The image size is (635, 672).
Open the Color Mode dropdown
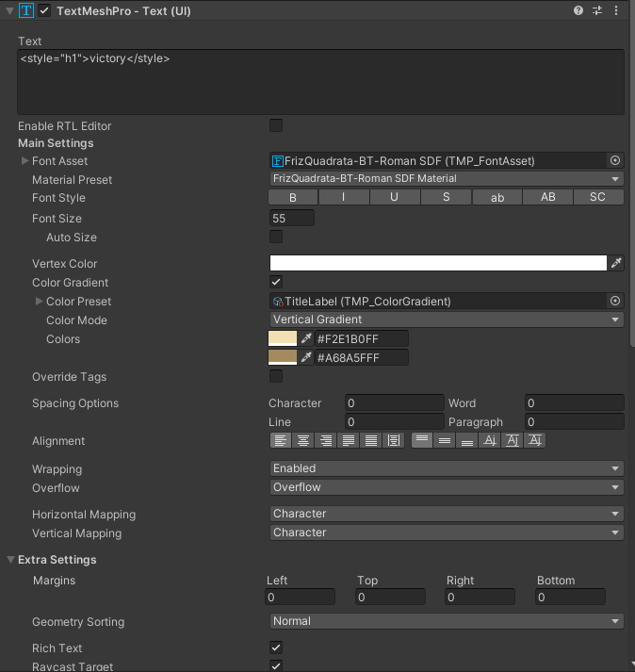447,320
